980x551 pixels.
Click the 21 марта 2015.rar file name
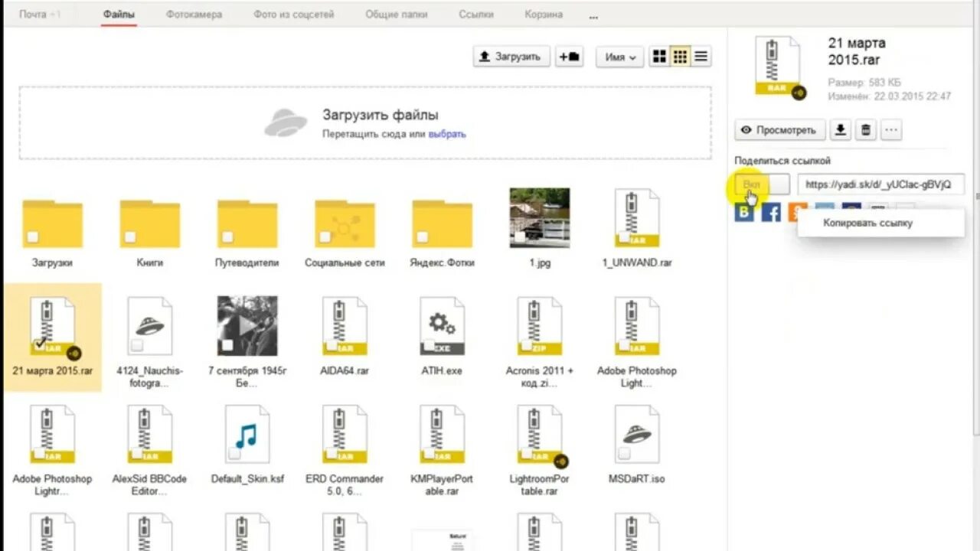point(52,370)
